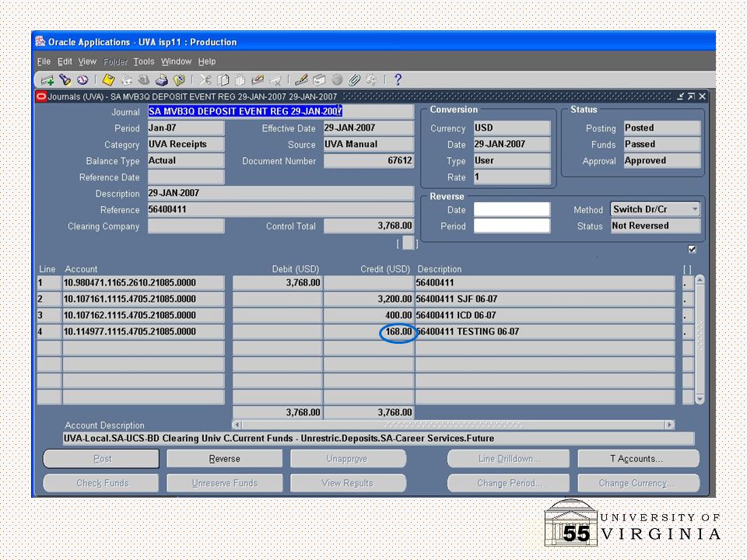
Task: Open the Edit menu
Action: 65,61
